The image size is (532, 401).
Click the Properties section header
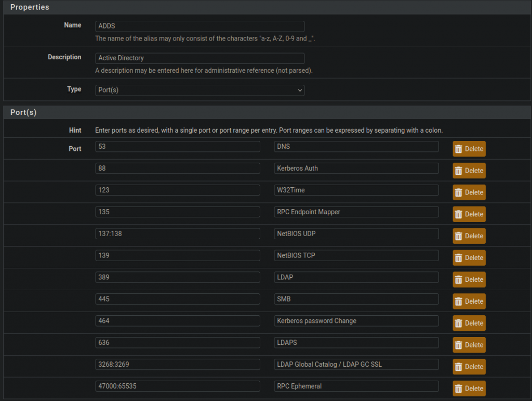pyautogui.click(x=30, y=7)
